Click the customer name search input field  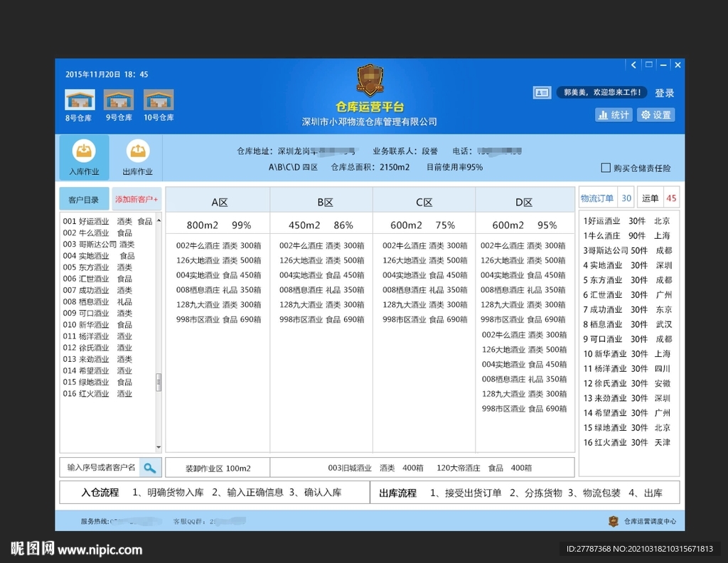tap(100, 467)
